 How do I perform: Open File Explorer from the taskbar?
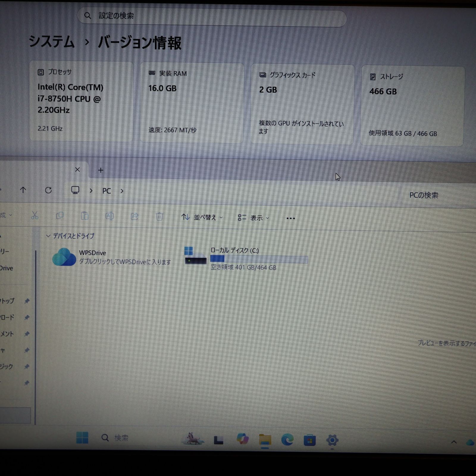click(x=265, y=440)
